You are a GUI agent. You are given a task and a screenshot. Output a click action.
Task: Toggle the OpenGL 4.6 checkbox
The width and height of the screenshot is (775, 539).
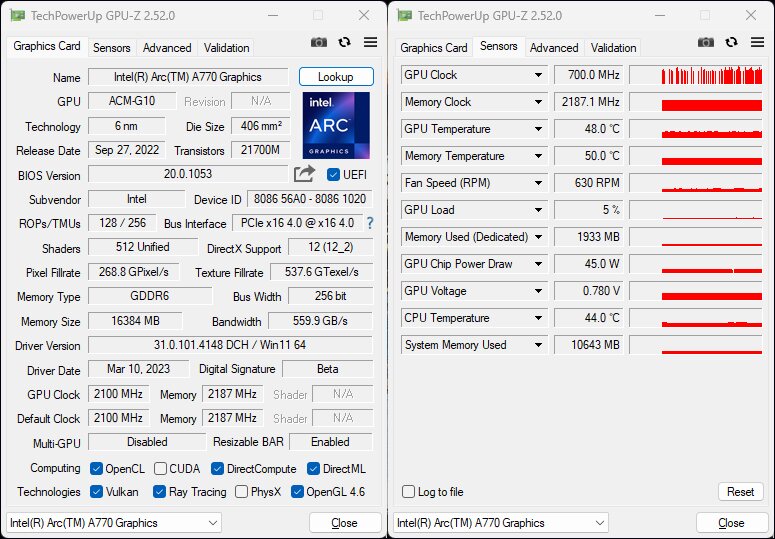tap(297, 492)
